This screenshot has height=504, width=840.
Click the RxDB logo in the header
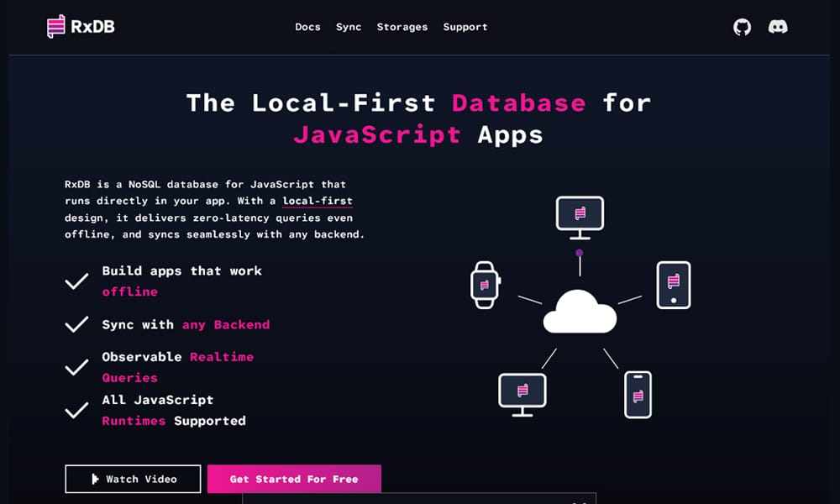[x=81, y=26]
